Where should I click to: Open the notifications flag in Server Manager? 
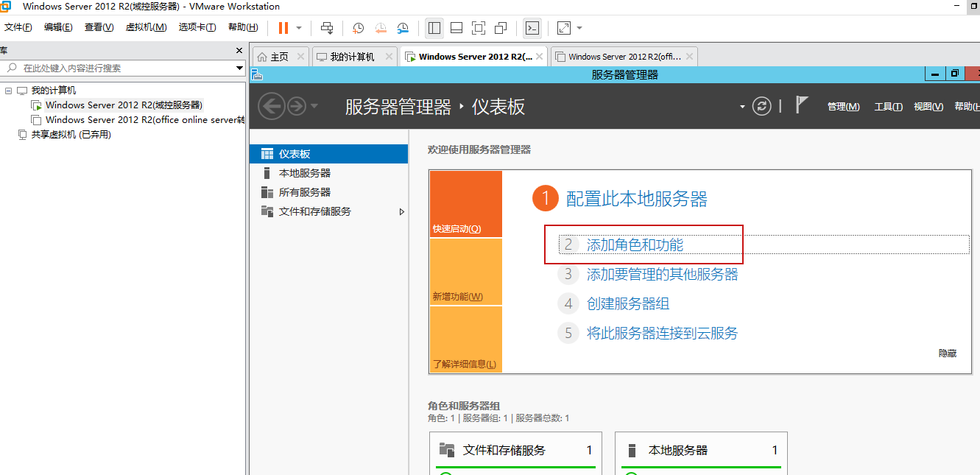[x=802, y=105]
